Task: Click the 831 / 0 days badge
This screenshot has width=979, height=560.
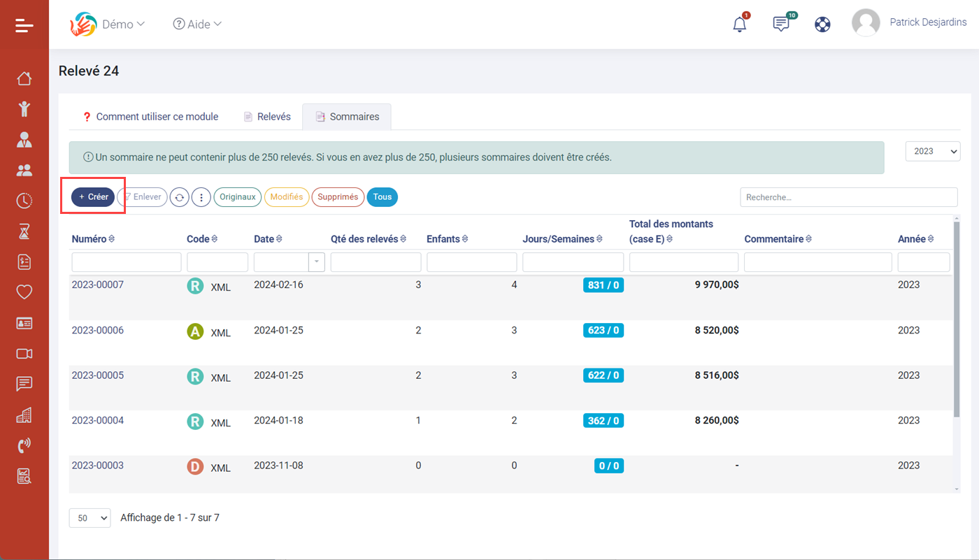Action: 603,285
